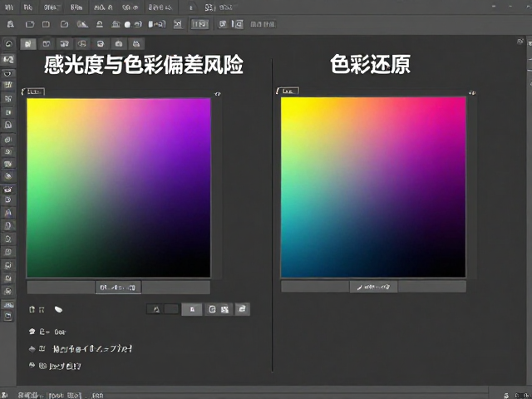Click the white eraser-shaped icon below the left gradient
Screen dimensions: 532x399
[58, 309]
